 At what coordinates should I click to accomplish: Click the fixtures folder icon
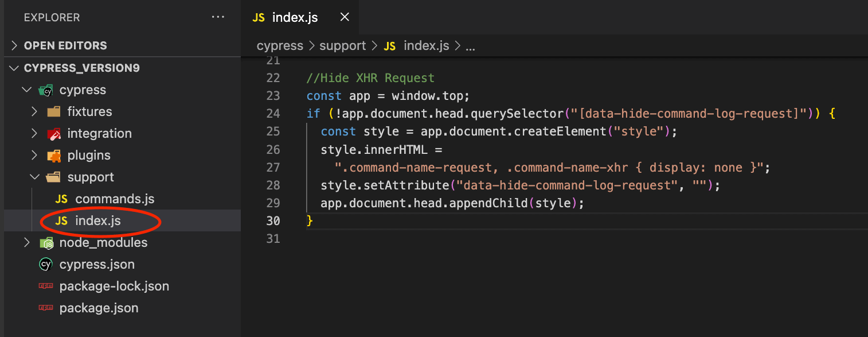pos(54,112)
